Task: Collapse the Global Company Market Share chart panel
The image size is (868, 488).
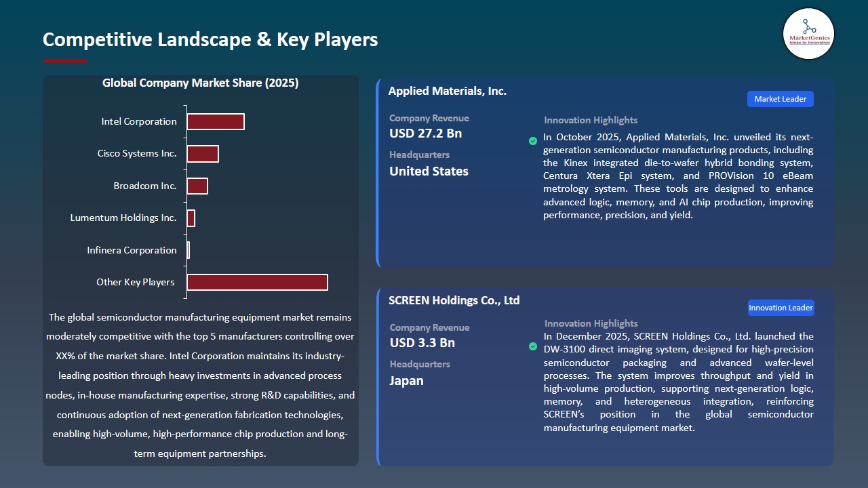Action: click(201, 83)
